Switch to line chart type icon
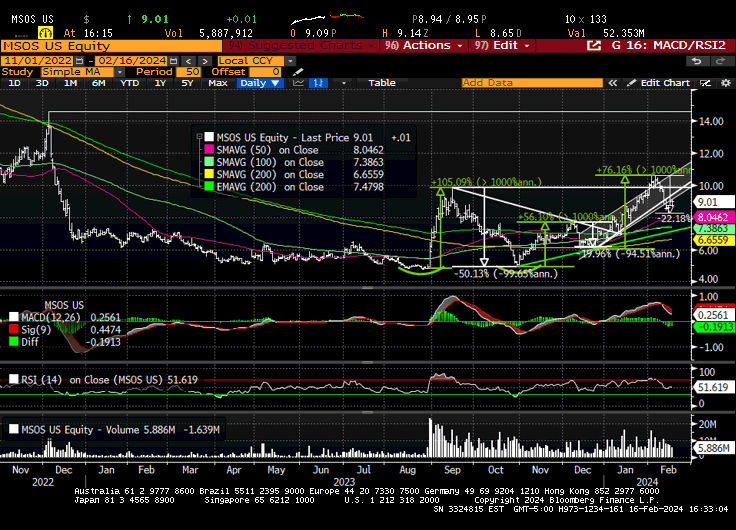Screen dimensions: 736x530 pyautogui.click(x=299, y=83)
